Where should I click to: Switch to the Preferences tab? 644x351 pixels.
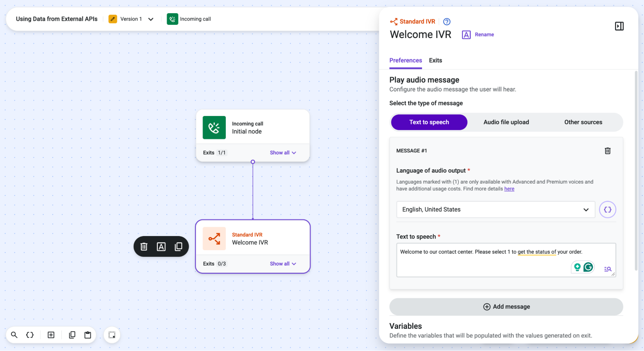pos(406,61)
